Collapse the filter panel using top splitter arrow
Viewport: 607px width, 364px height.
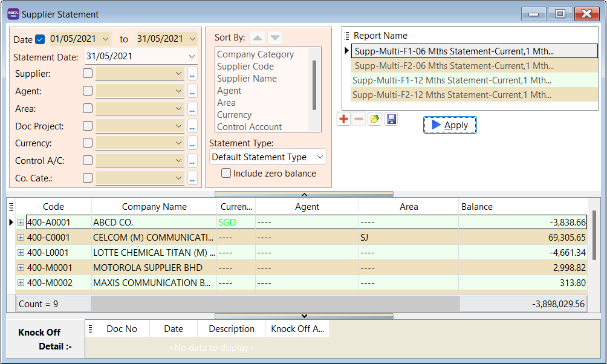tap(304, 194)
